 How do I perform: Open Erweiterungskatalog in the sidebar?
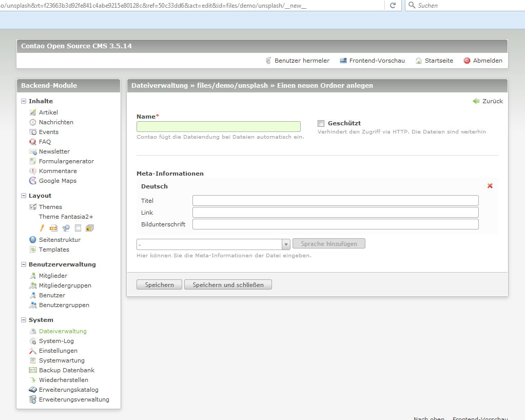(x=68, y=390)
